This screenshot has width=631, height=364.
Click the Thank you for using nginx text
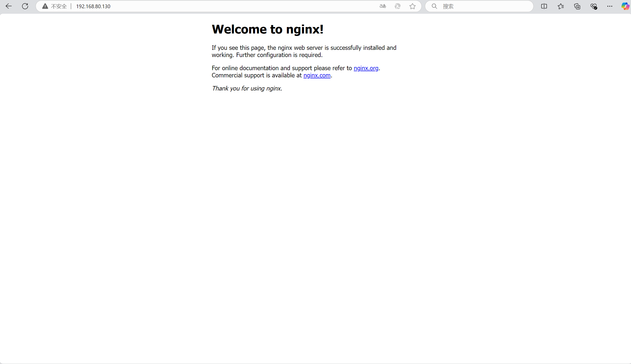coord(247,89)
